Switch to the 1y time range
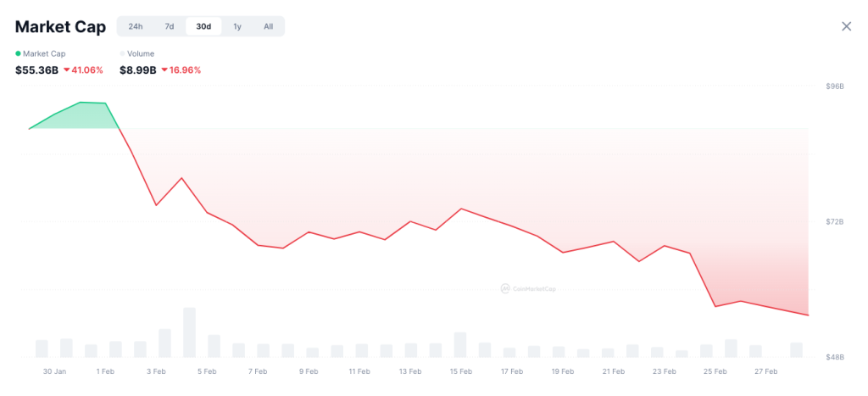 (237, 26)
